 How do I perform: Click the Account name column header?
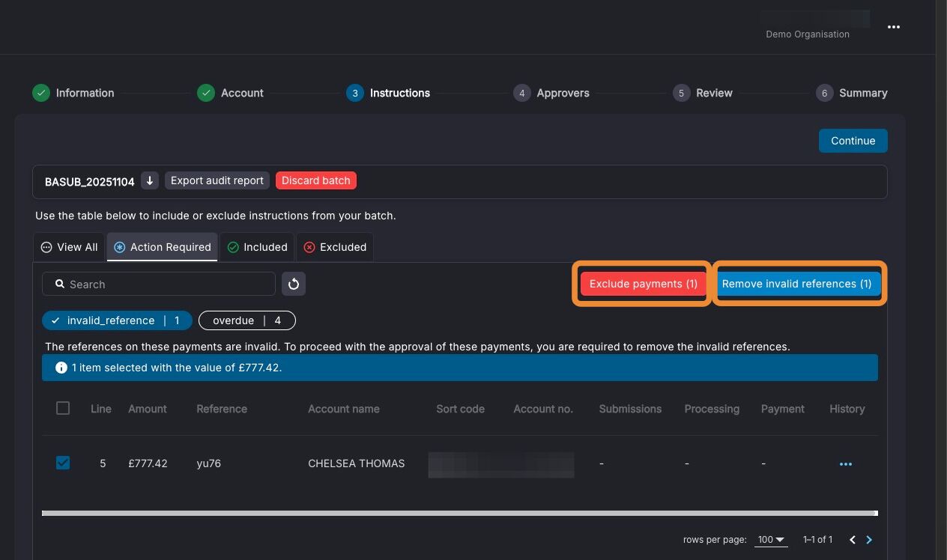pos(344,409)
